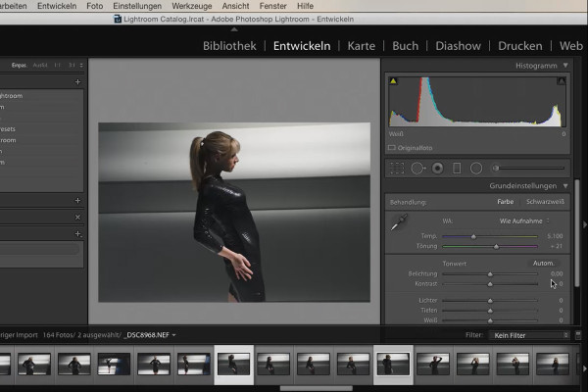The height and width of the screenshot is (392, 588).
Task: Click the Lichter slider handle
Action: point(490,301)
